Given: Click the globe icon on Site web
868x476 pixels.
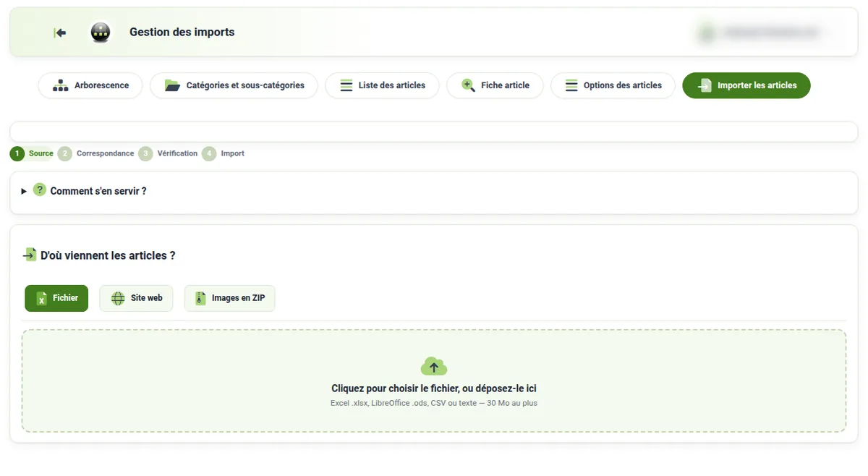Looking at the screenshot, I should 118,298.
